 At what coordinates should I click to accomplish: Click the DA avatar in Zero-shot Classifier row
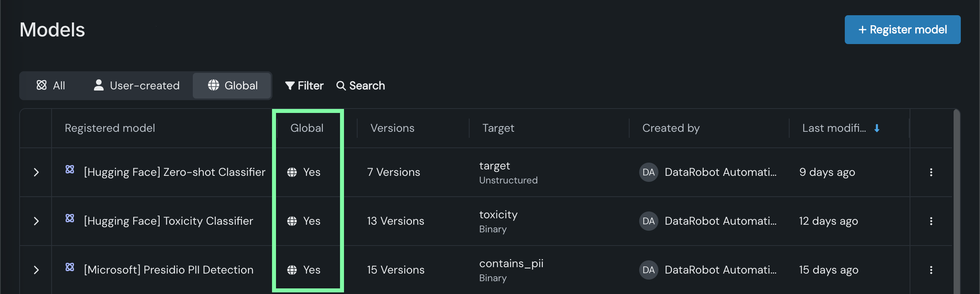pos(648,172)
